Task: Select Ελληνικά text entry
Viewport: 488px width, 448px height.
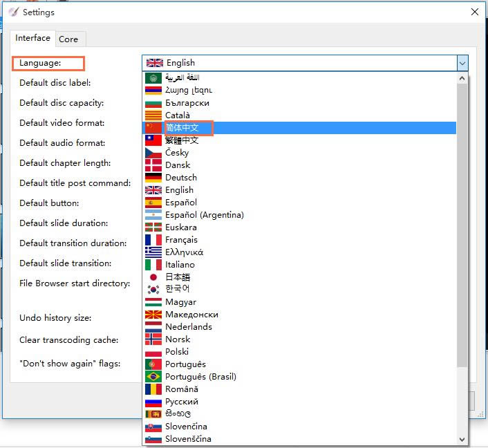Action: 185,252
